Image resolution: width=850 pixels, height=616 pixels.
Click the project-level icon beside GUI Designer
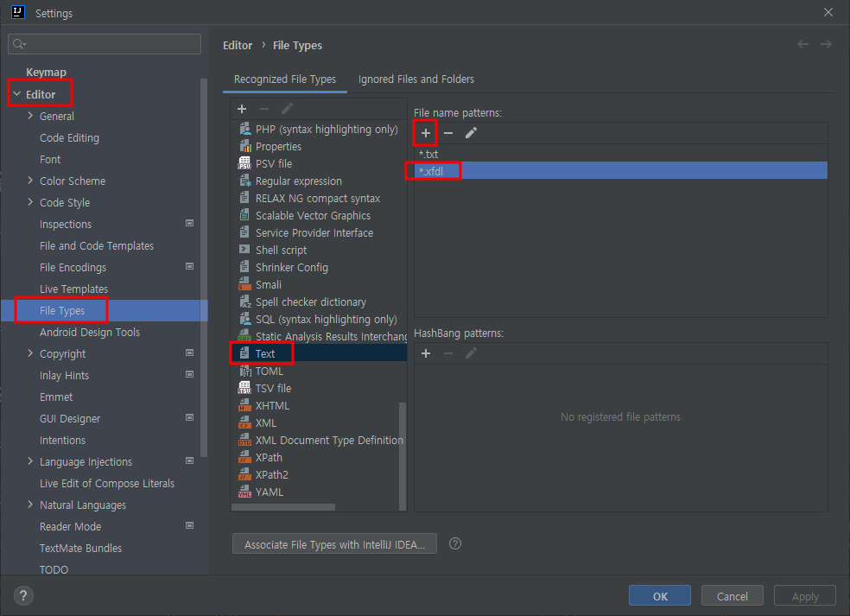tap(190, 417)
